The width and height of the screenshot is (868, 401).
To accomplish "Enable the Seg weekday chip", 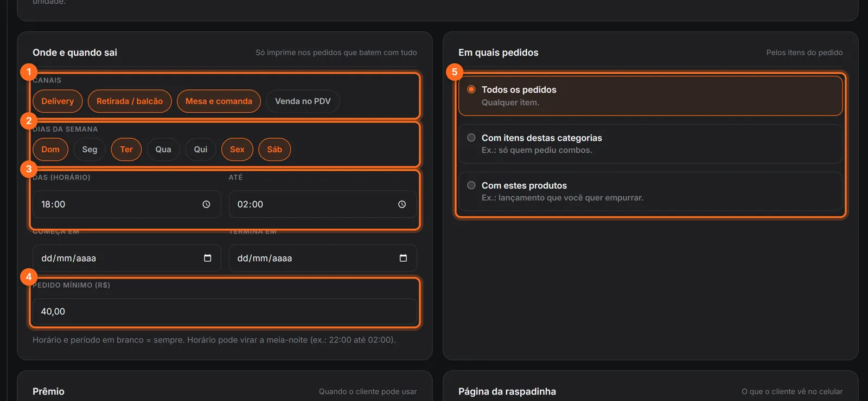I will coord(90,150).
